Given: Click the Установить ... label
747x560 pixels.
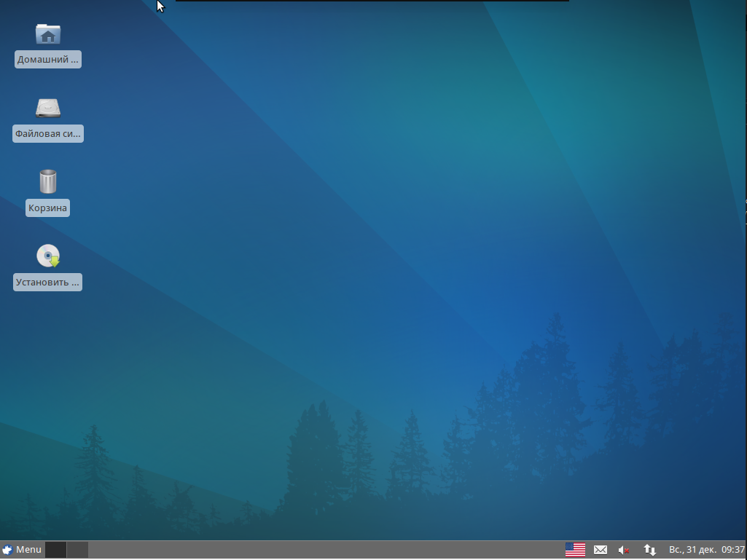Looking at the screenshot, I should tap(47, 283).
